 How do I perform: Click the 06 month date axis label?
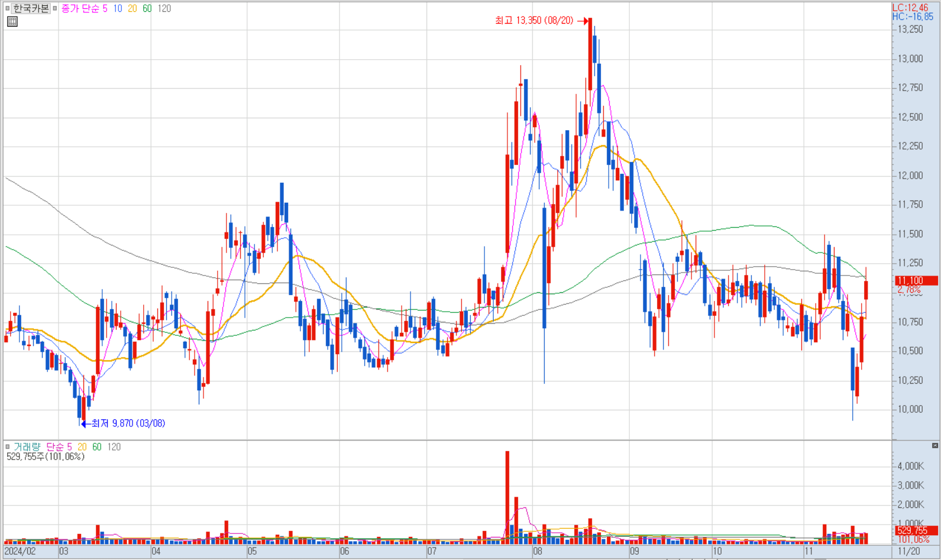point(345,551)
